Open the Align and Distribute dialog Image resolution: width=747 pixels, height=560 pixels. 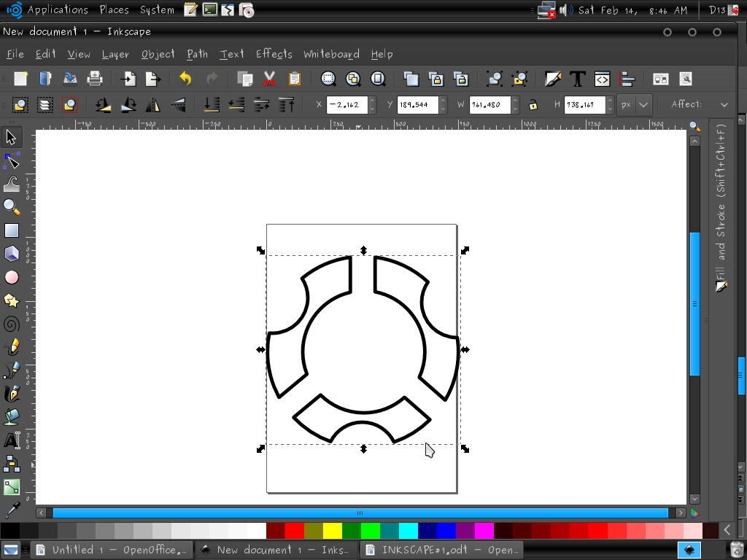[x=627, y=79]
